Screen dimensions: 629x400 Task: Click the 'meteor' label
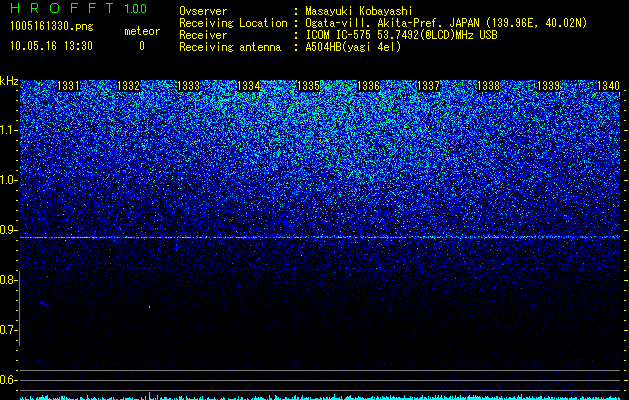click(x=142, y=31)
